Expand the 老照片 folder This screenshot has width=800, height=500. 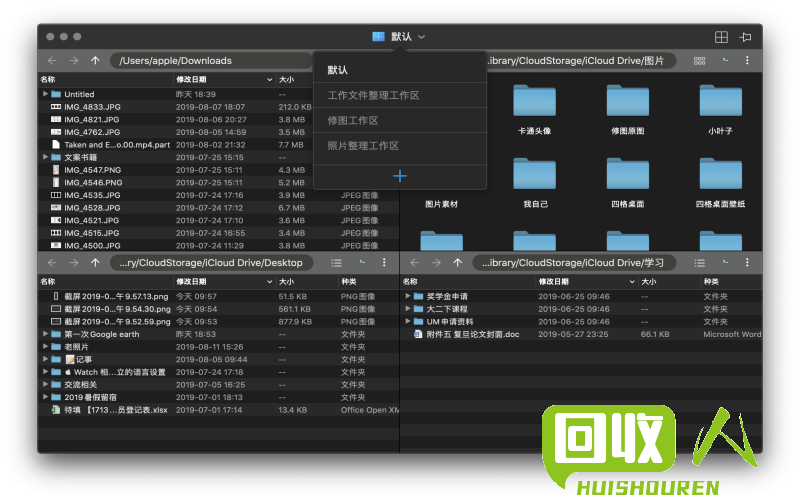45,346
